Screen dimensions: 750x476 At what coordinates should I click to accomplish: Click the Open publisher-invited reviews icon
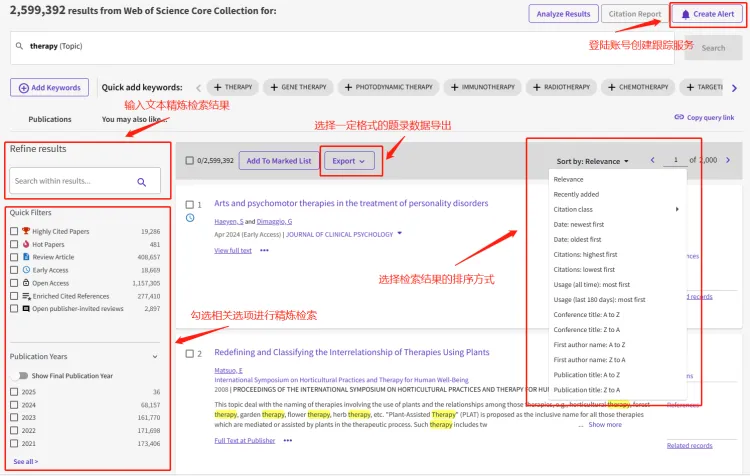point(26,309)
